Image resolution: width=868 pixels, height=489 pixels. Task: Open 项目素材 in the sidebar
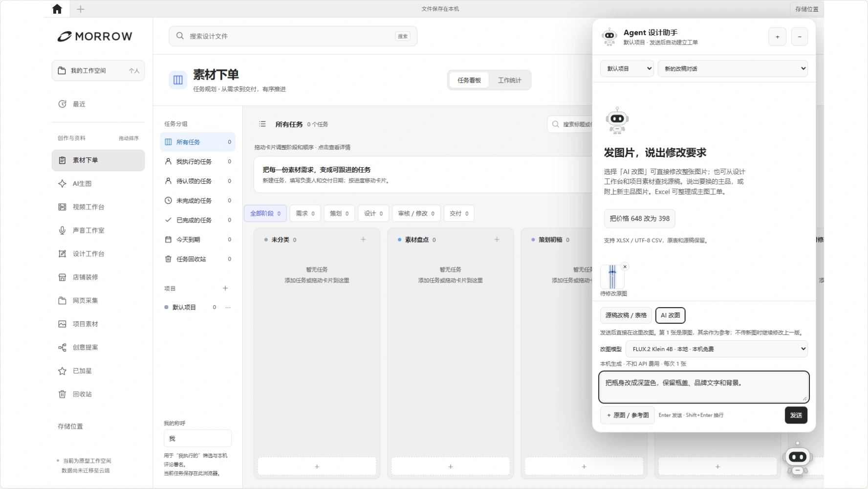pyautogui.click(x=98, y=324)
